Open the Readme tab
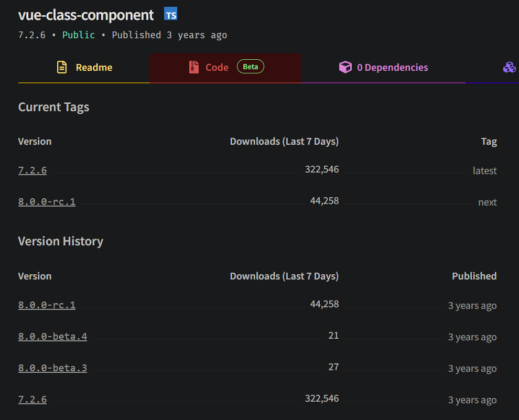The image size is (519, 420). coord(84,68)
